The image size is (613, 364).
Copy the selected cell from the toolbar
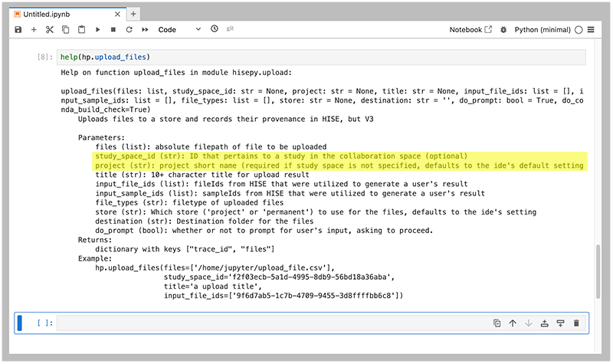pyautogui.click(x=66, y=30)
